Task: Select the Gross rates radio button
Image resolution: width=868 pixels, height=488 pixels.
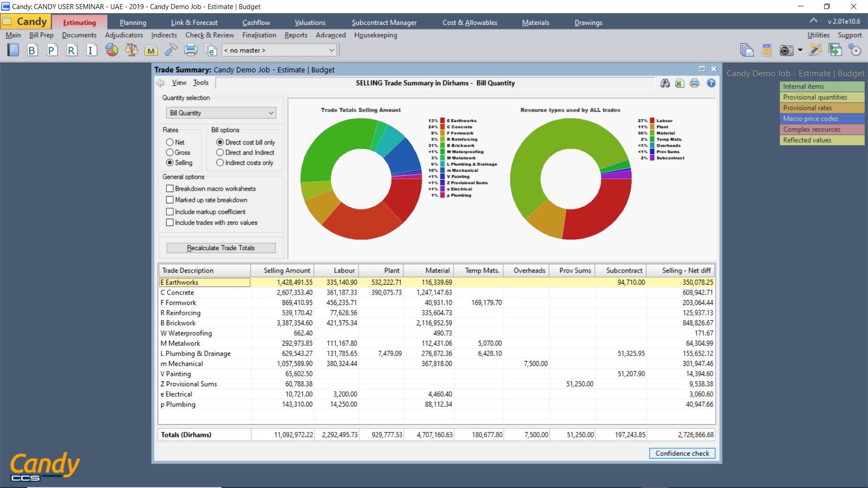Action: coord(170,152)
